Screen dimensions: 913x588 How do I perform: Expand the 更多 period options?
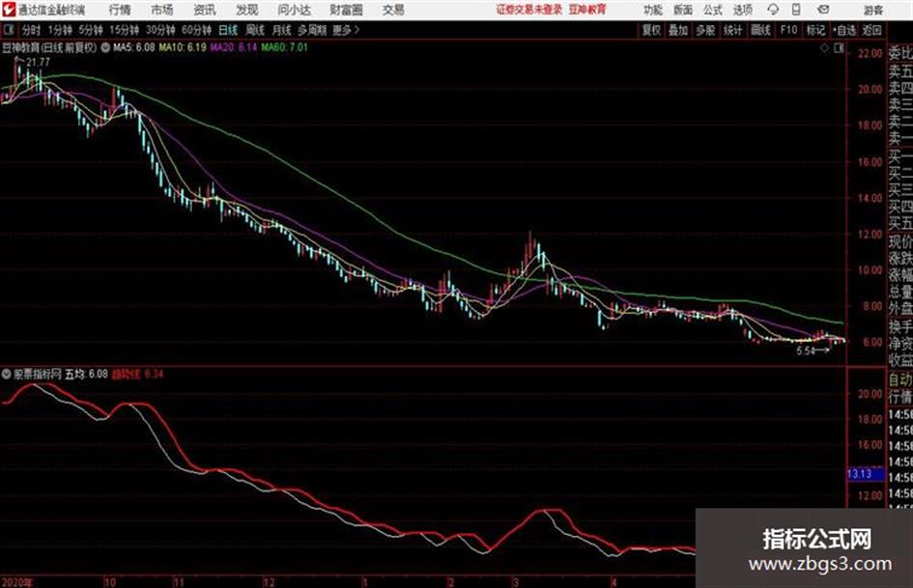[347, 30]
